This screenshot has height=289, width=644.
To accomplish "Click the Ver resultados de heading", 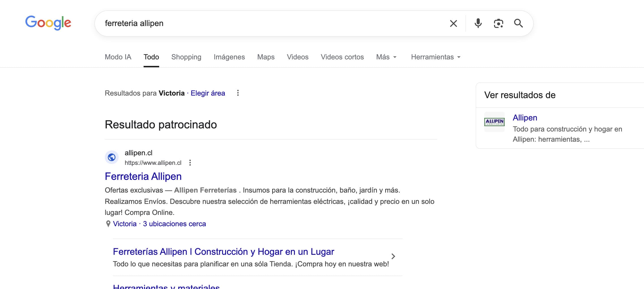I will [x=520, y=95].
